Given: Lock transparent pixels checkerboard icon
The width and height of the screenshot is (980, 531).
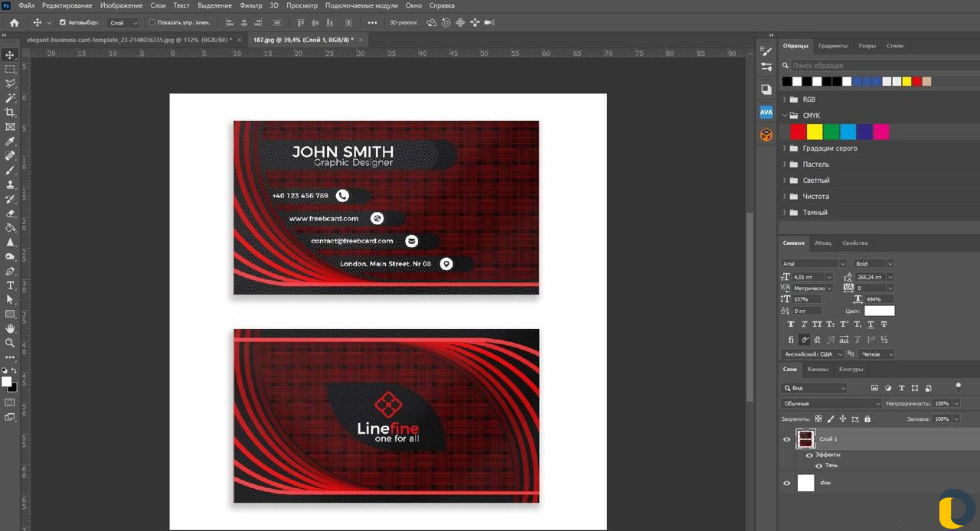Looking at the screenshot, I should pyautogui.click(x=818, y=419).
